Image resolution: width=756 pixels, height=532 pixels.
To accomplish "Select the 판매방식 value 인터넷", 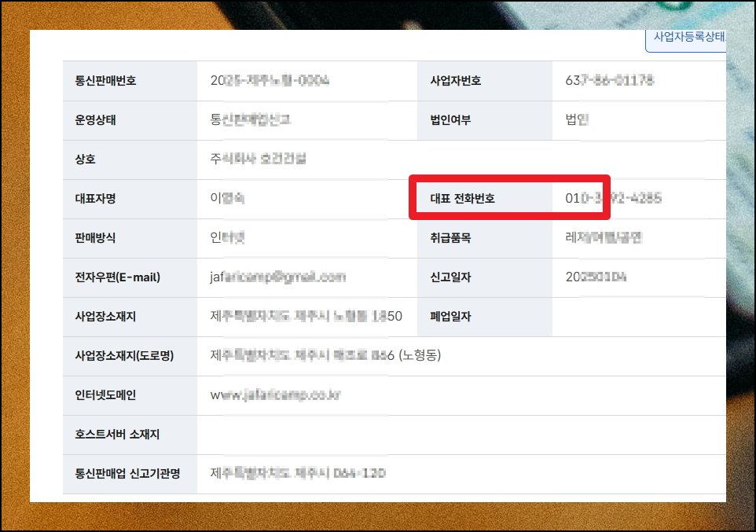I will tap(229, 238).
